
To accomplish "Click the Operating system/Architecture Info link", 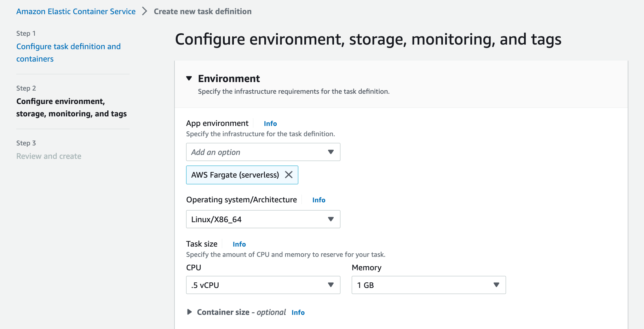I will click(x=318, y=200).
